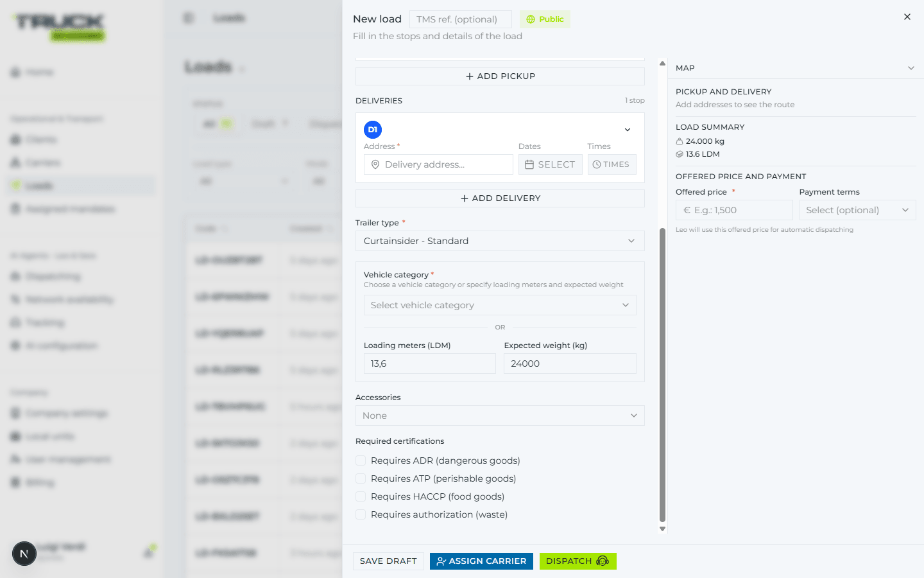Click the ASSIGN CARRIER button
This screenshot has width=924, height=578.
[481, 561]
